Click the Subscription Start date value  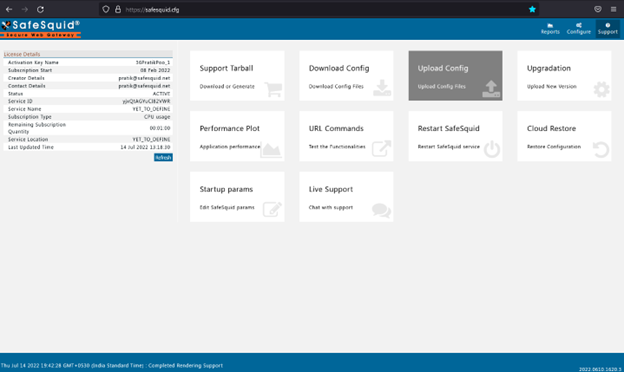tap(155, 70)
